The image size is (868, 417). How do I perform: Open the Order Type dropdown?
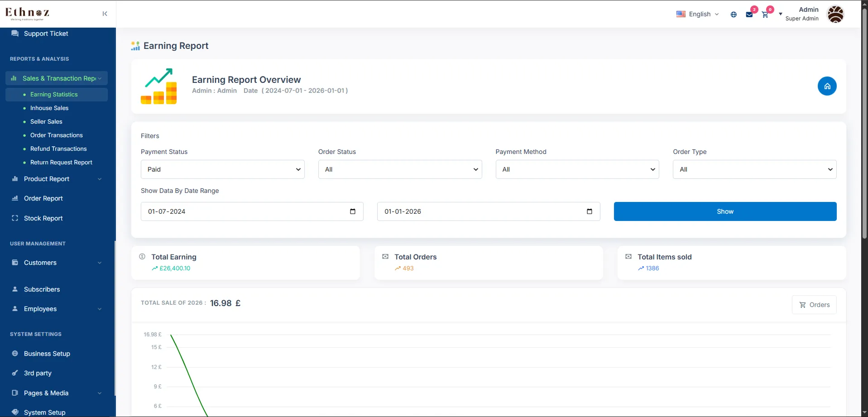coord(754,169)
